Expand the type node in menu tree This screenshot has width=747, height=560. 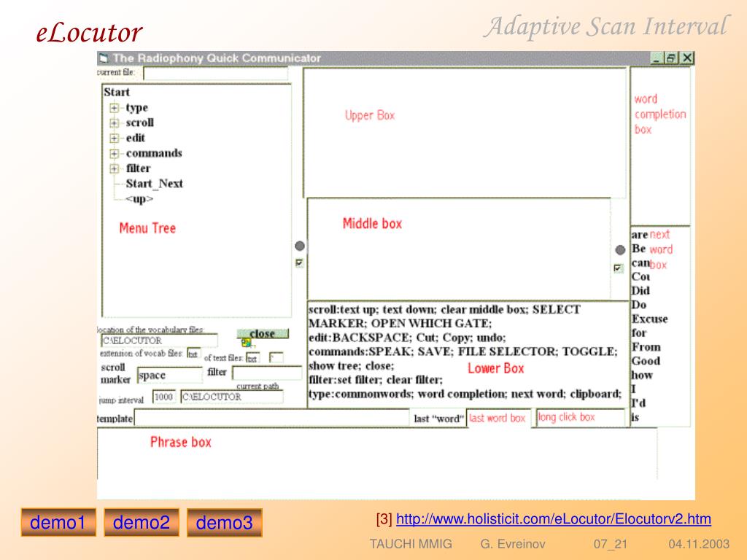(x=114, y=108)
